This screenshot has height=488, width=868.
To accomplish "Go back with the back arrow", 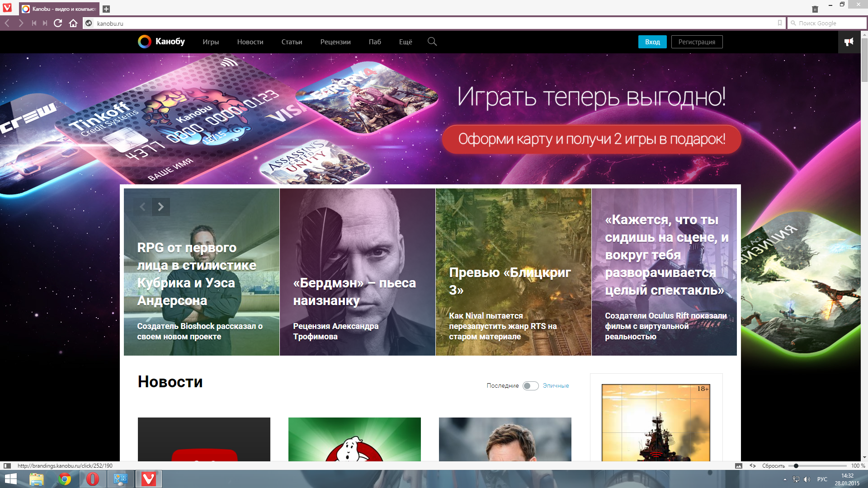I will click(x=7, y=23).
